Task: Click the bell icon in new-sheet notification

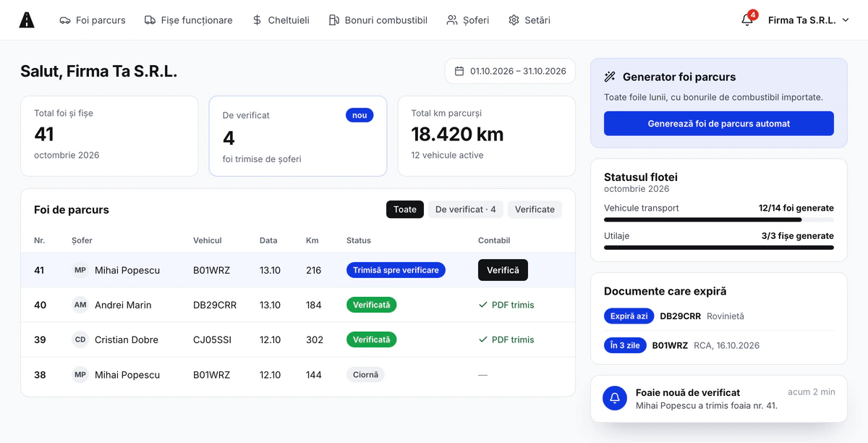Action: pos(615,398)
